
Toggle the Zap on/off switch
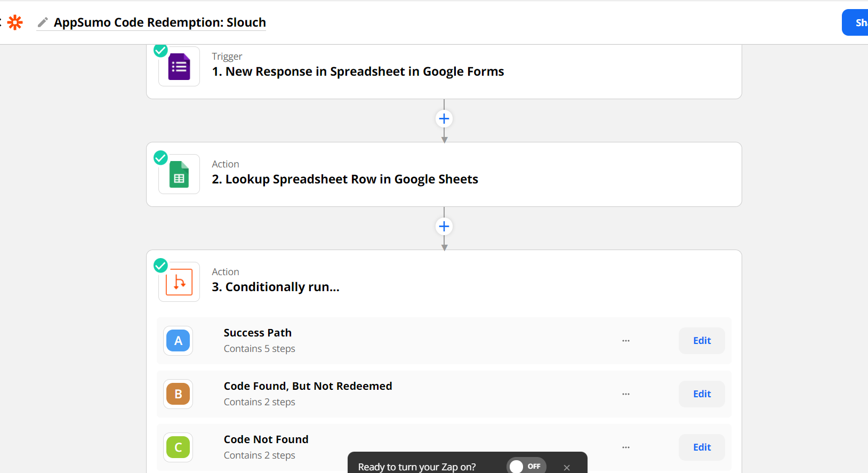coord(526,466)
